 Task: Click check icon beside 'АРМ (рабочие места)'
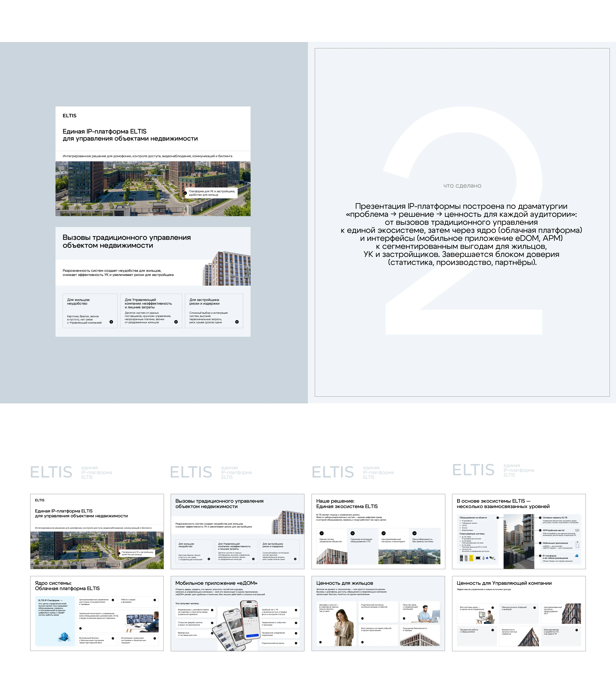pos(540,530)
